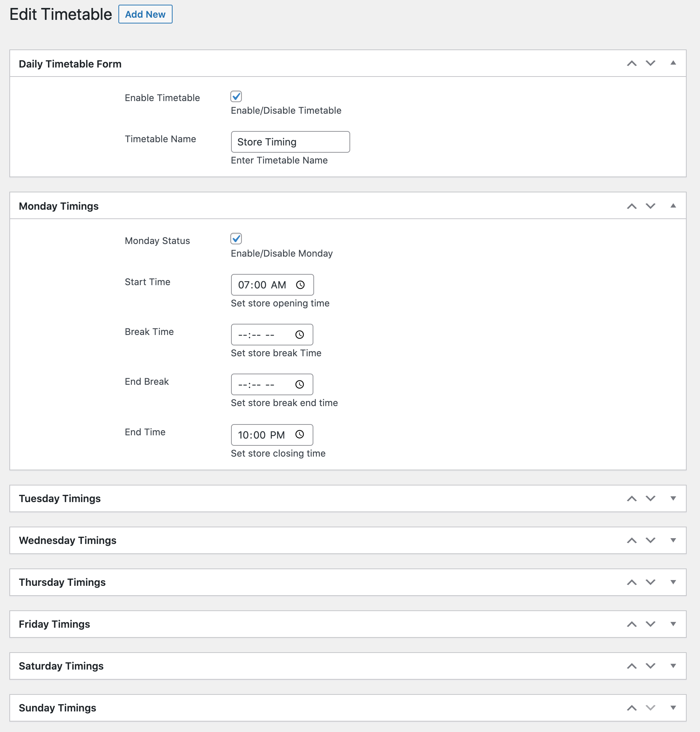The width and height of the screenshot is (700, 732).
Task: Click the Add New button
Action: tap(145, 14)
